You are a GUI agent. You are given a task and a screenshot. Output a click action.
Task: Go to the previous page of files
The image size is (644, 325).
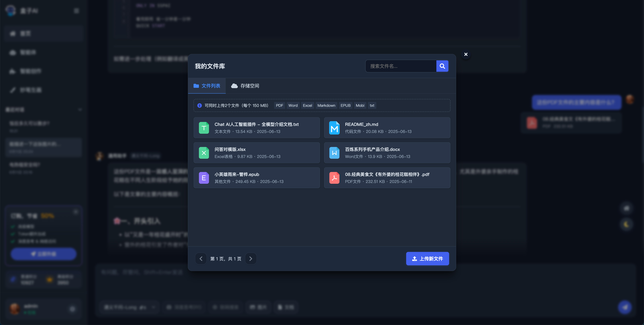(x=201, y=259)
